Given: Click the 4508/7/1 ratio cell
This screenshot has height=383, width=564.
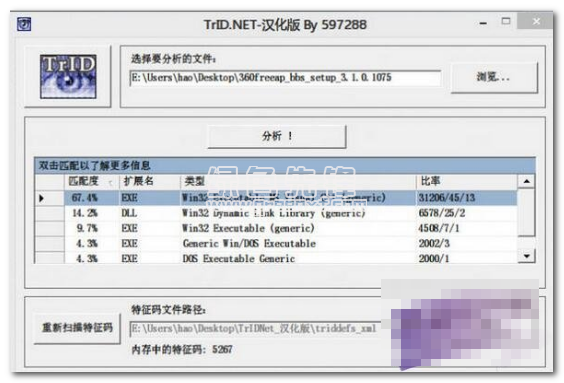Looking at the screenshot, I should (467, 228).
